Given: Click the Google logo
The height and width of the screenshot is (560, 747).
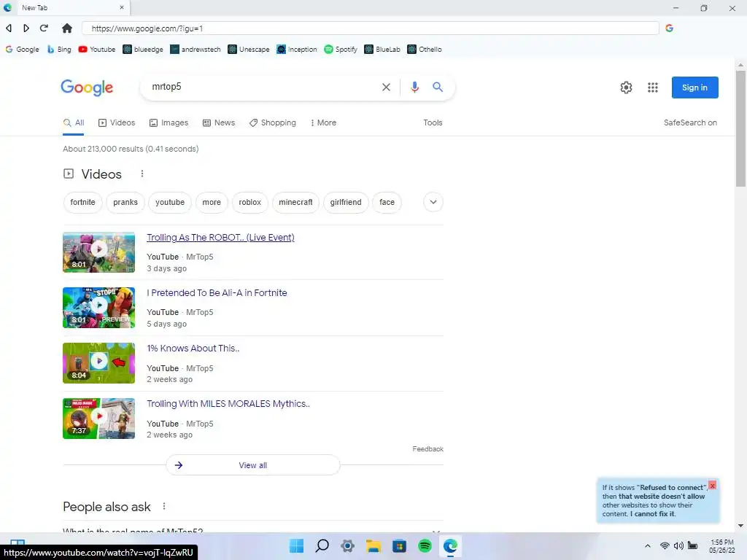Looking at the screenshot, I should click(x=87, y=87).
